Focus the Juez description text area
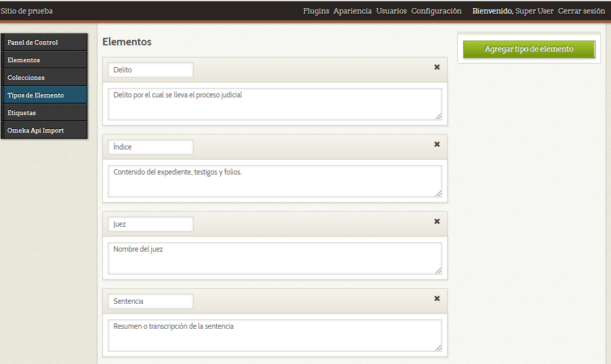Viewport: 611px width, 364px height. coord(274,258)
